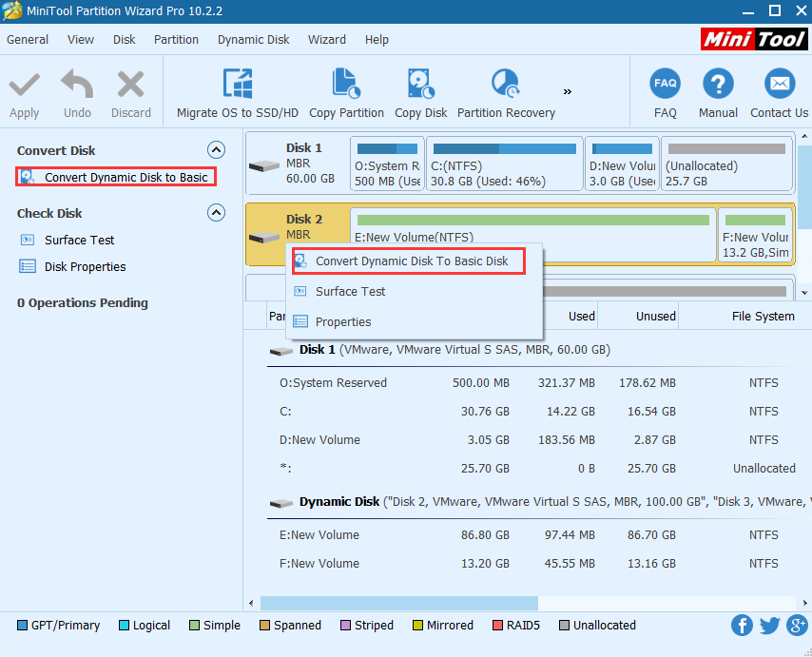The width and height of the screenshot is (812, 657).
Task: Click the Undo arrow icon
Action: pyautogui.click(x=77, y=84)
